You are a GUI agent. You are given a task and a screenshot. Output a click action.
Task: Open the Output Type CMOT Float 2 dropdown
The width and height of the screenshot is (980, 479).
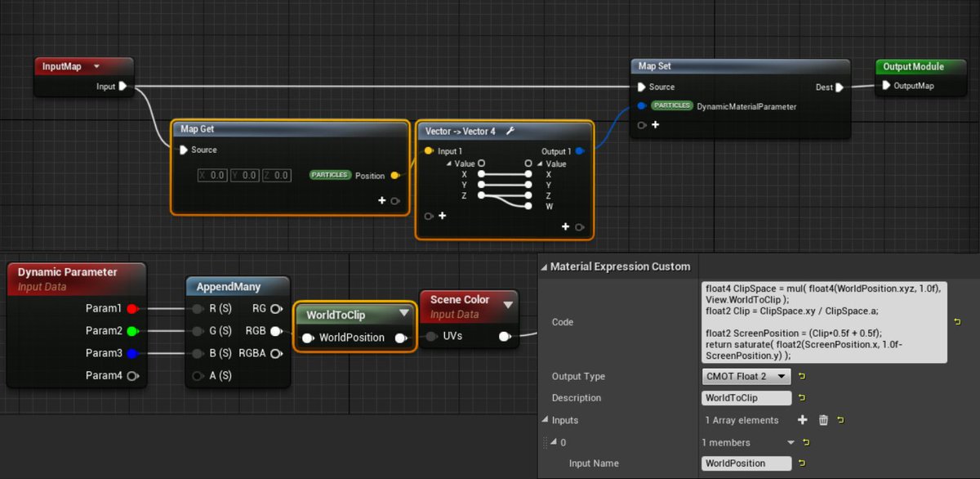click(x=746, y=377)
